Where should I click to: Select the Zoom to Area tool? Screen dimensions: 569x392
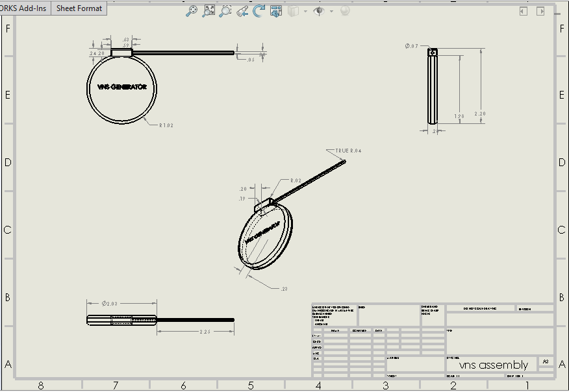click(x=225, y=11)
